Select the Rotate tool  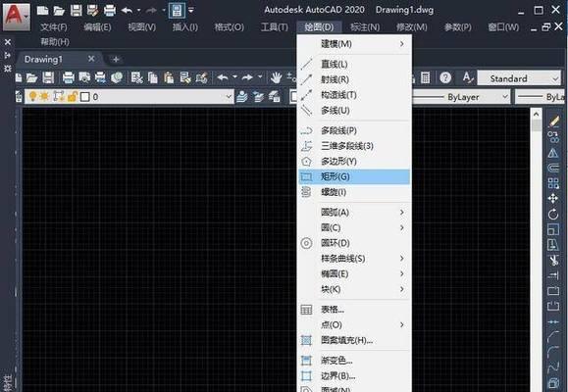[x=553, y=214]
